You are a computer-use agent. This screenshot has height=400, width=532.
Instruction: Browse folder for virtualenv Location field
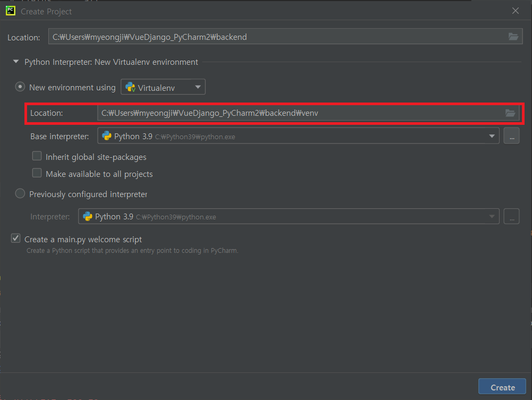[510, 113]
